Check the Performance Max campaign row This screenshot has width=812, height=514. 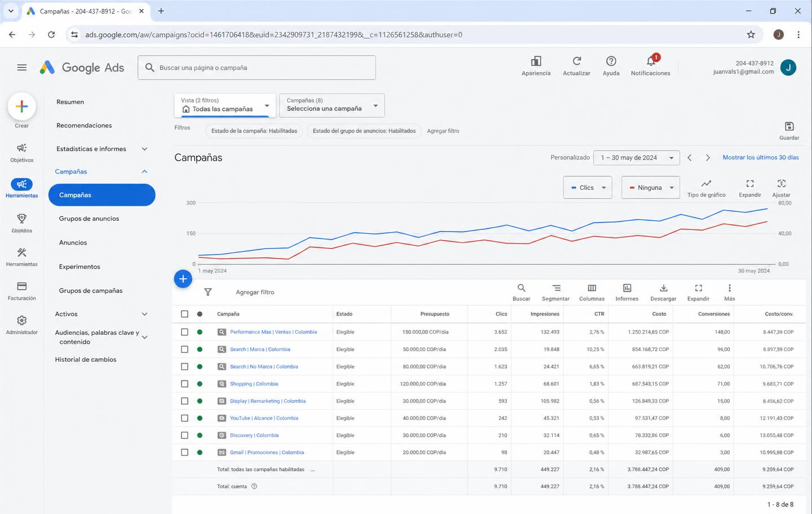(184, 332)
